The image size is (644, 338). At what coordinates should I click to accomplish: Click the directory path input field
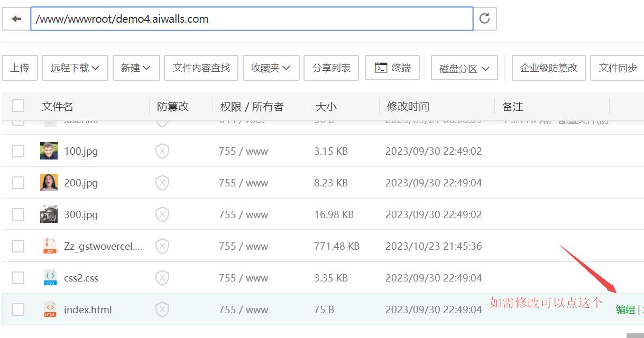(x=251, y=19)
